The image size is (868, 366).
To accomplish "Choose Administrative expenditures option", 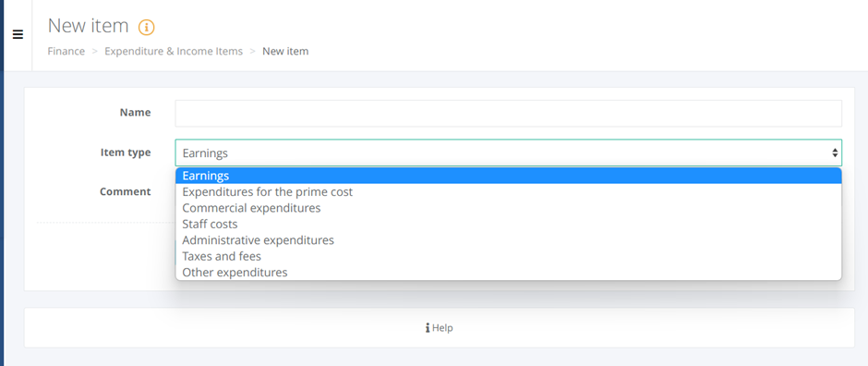I will (x=509, y=240).
